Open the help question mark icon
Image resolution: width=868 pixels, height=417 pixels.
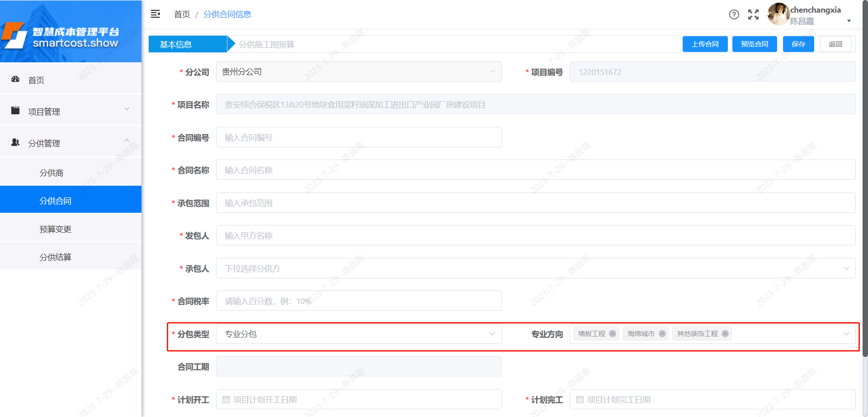734,14
